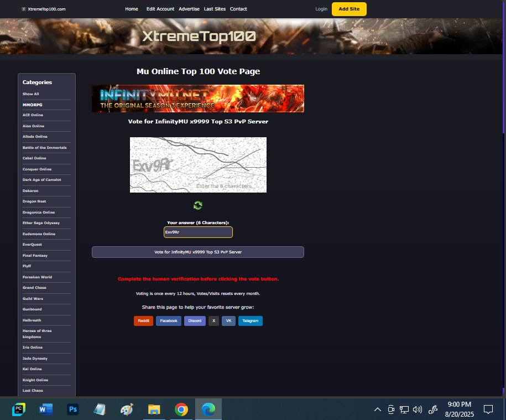The width and height of the screenshot is (506, 420).
Task: Open Heroes of three kingdoms category
Action: pyautogui.click(x=37, y=334)
